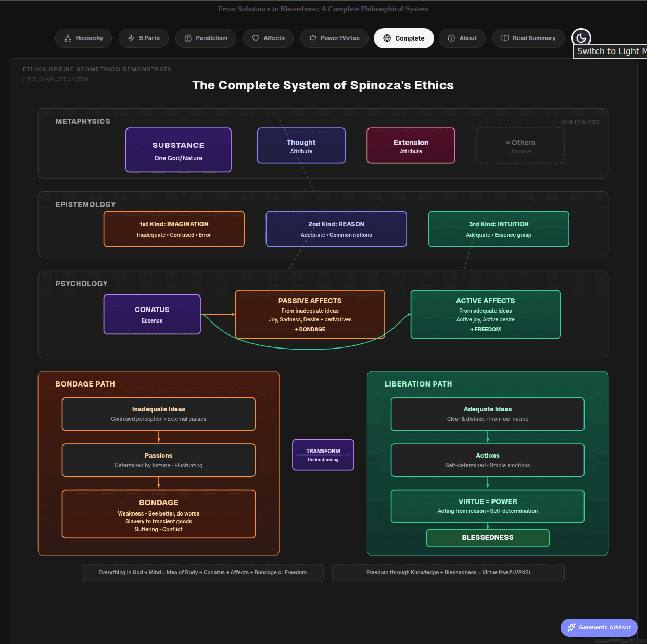Click the lightning bolt icon on 5 Parts
Screen dimensions: 647x644
131,38
